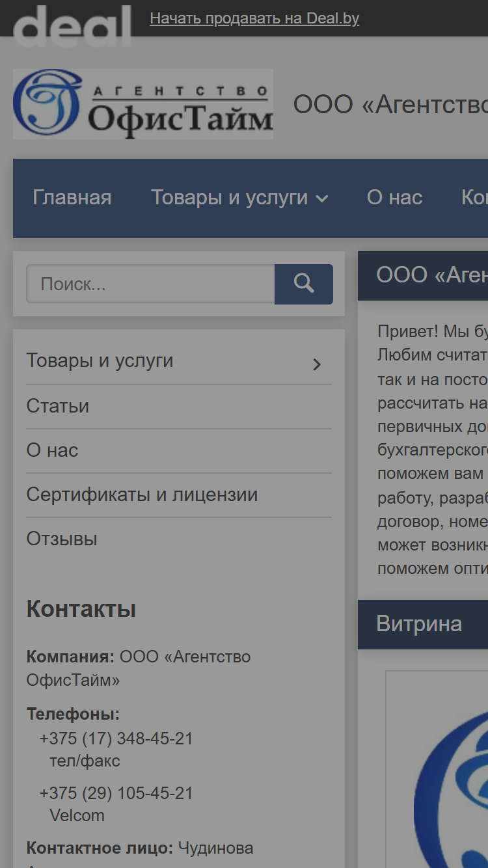Go to the Главная menu item
Screen dimensions: 488x868
(72, 197)
